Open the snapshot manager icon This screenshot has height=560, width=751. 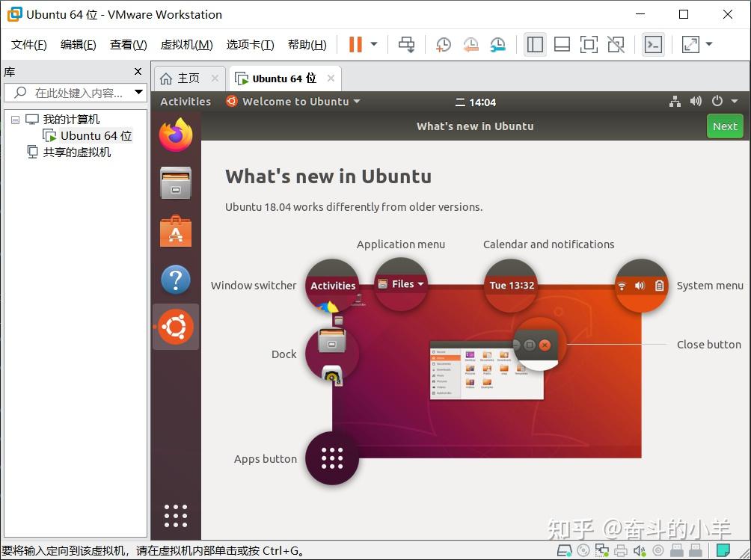point(499,44)
